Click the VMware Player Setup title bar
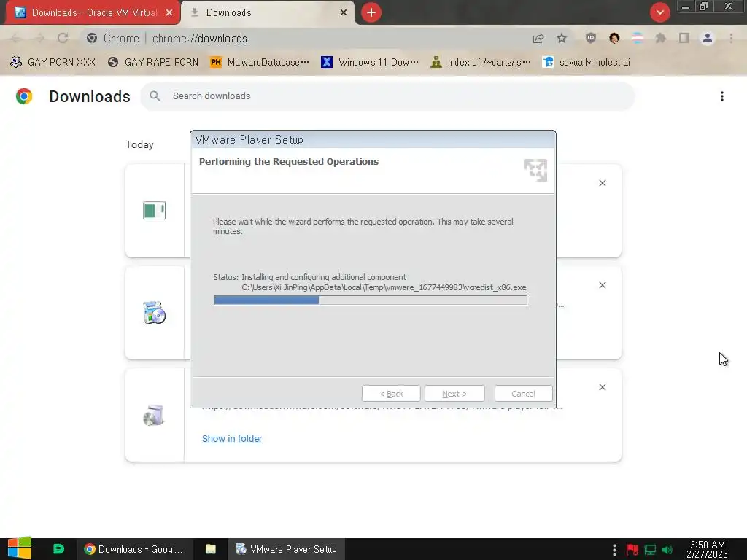Image resolution: width=747 pixels, height=560 pixels. pos(373,139)
